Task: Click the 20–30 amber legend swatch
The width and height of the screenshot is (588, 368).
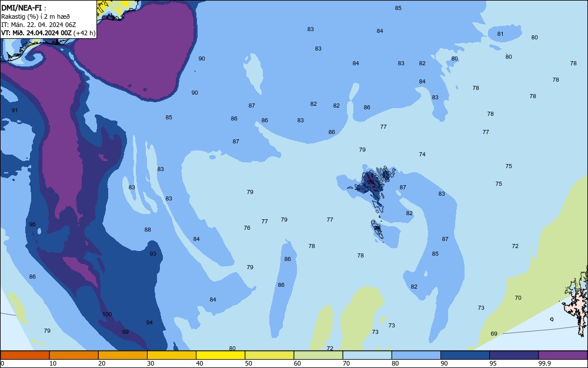Action: [123, 355]
